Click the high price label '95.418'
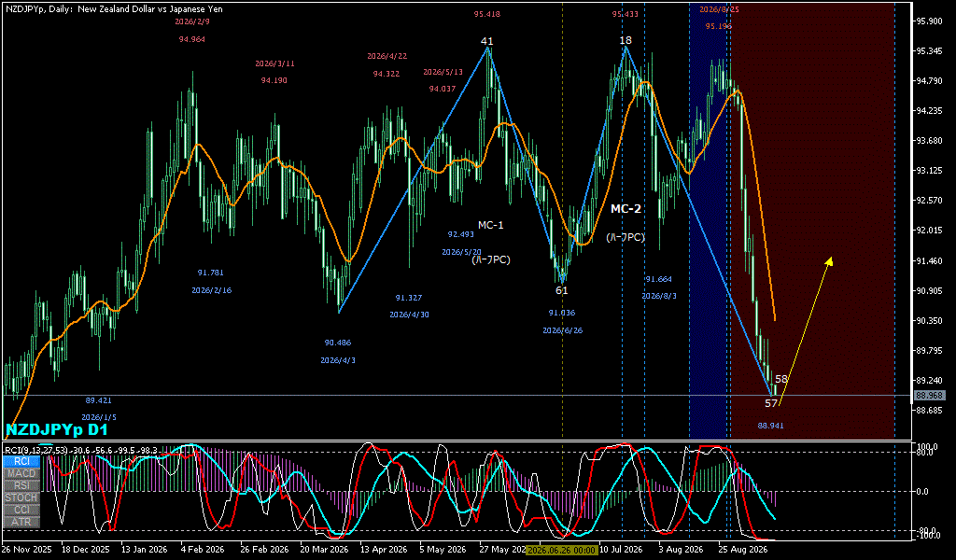956x560 pixels. [487, 14]
